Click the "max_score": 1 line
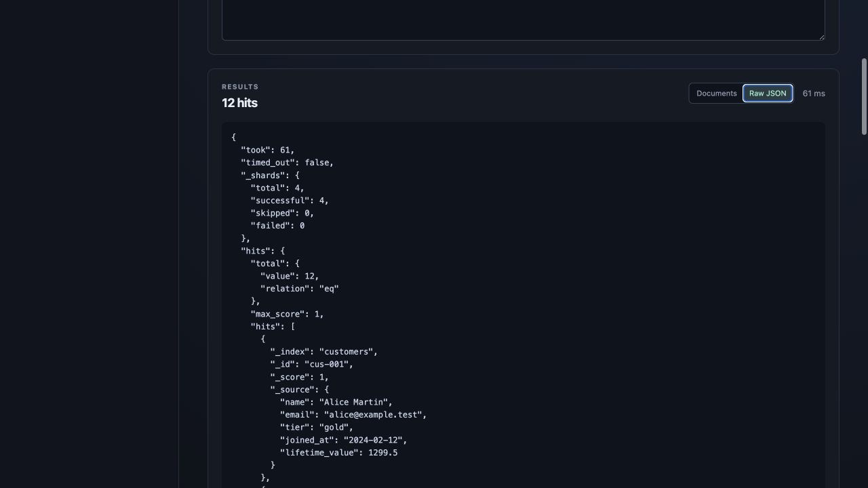The width and height of the screenshot is (868, 488). pos(288,314)
